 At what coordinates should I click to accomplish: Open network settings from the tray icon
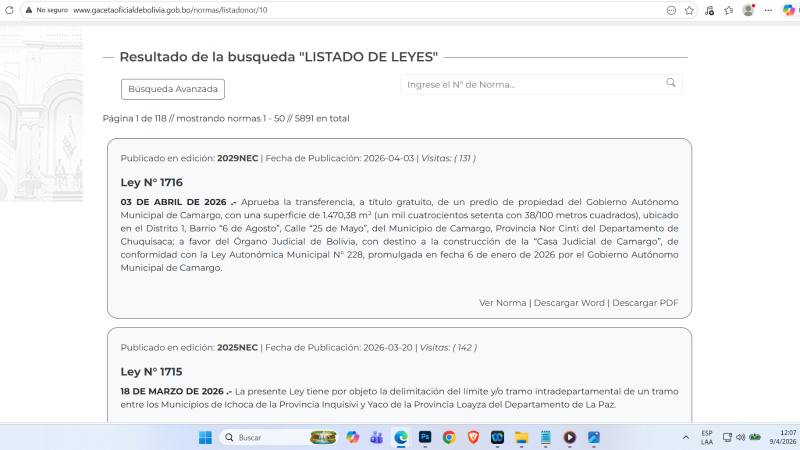(x=727, y=438)
